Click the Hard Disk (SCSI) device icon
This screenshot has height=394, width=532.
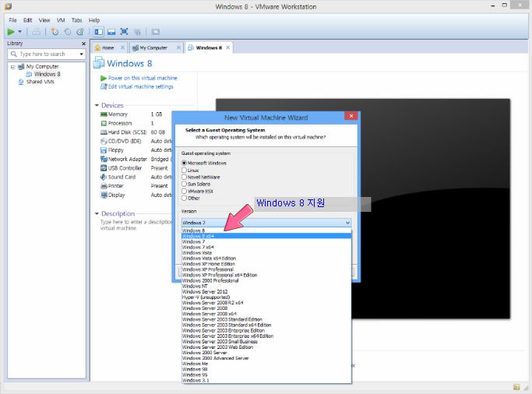(104, 132)
